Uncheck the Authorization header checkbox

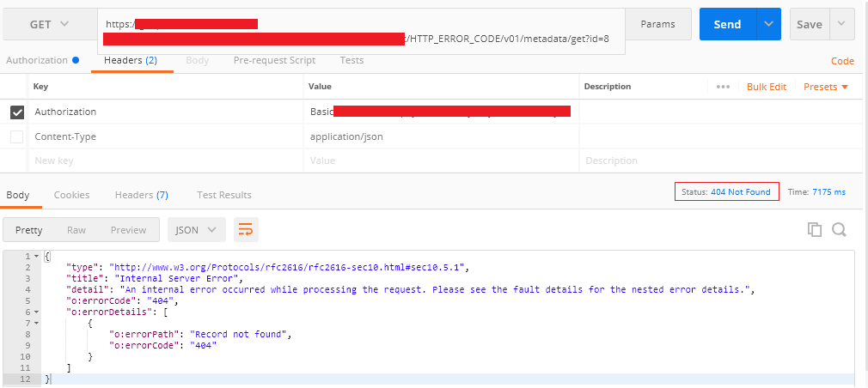click(17, 112)
